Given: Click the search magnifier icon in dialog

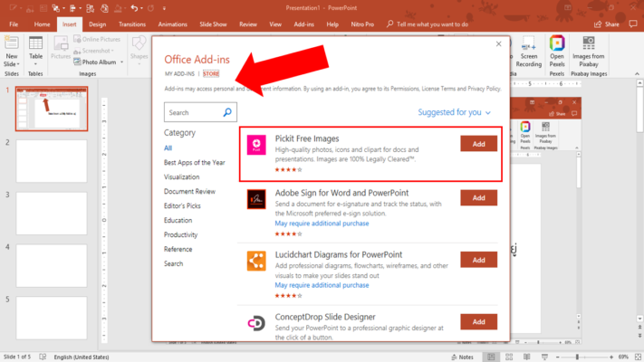Looking at the screenshot, I should 227,112.
